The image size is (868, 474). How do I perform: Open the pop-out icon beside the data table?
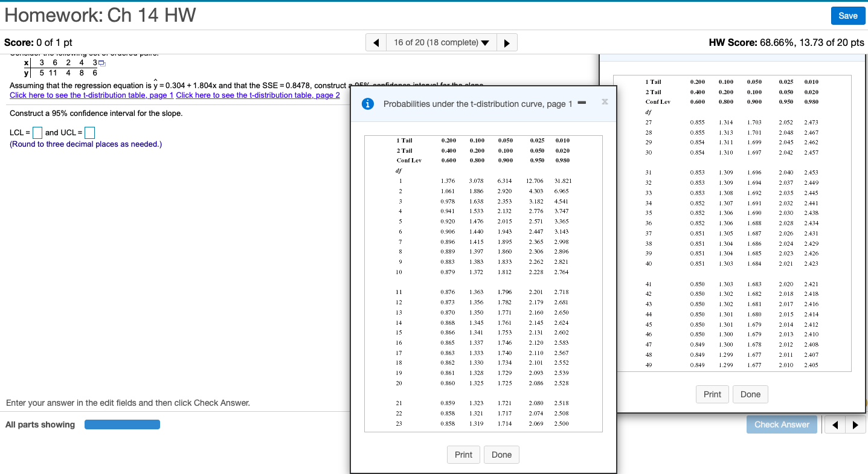101,62
